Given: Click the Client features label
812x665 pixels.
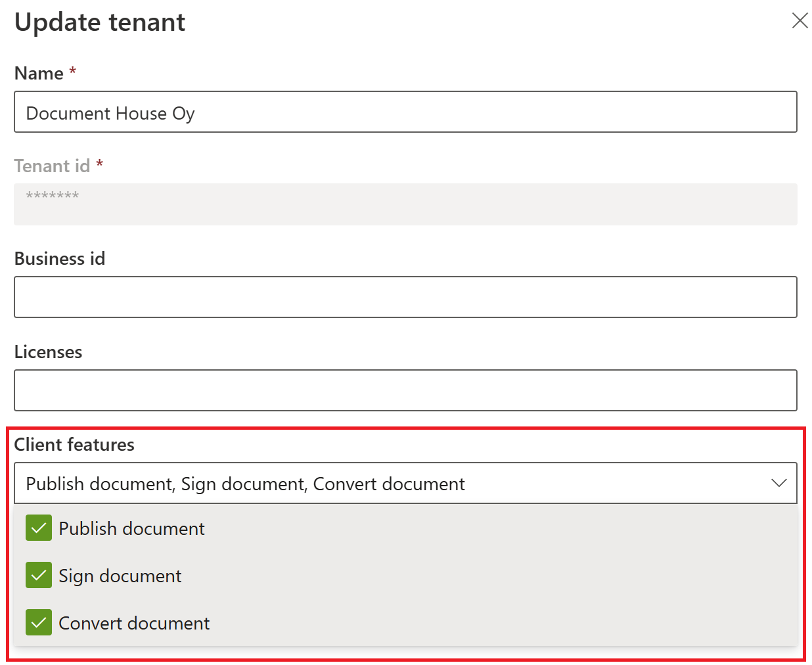Looking at the screenshot, I should [74, 445].
